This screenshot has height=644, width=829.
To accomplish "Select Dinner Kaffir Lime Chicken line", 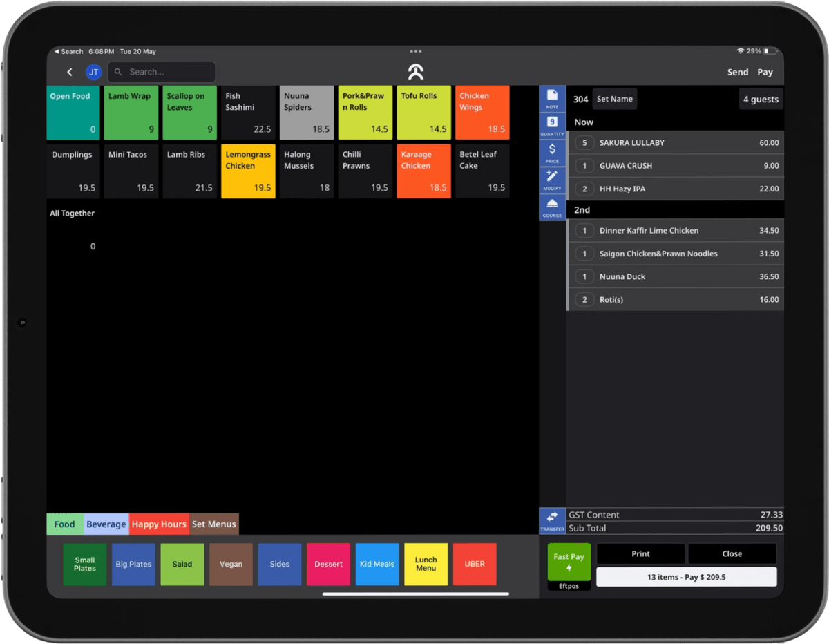I will click(x=676, y=230).
